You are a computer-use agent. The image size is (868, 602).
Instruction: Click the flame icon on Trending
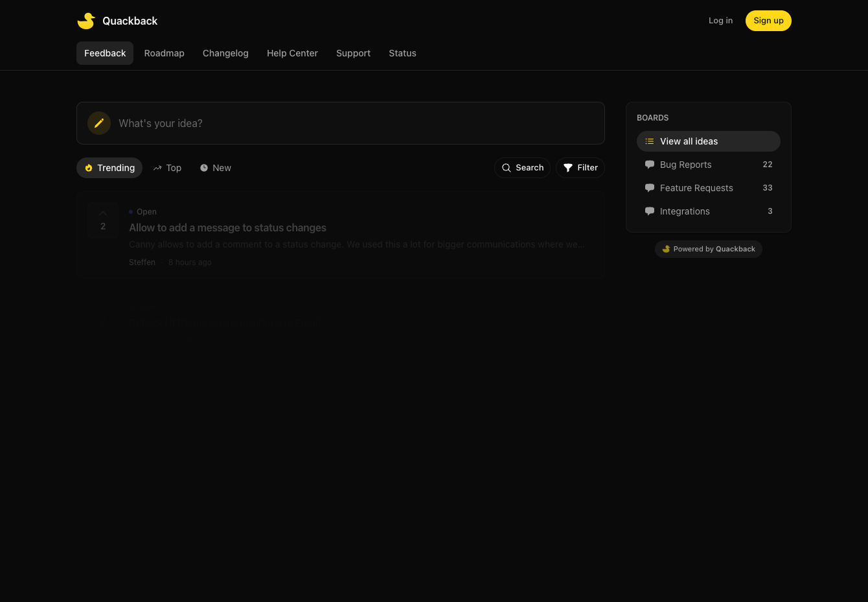(x=89, y=168)
